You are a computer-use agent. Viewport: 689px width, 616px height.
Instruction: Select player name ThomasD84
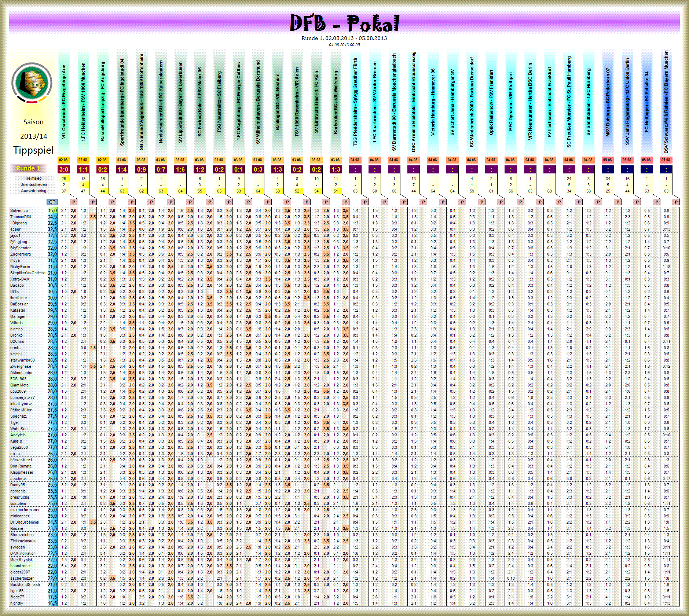tap(21, 217)
